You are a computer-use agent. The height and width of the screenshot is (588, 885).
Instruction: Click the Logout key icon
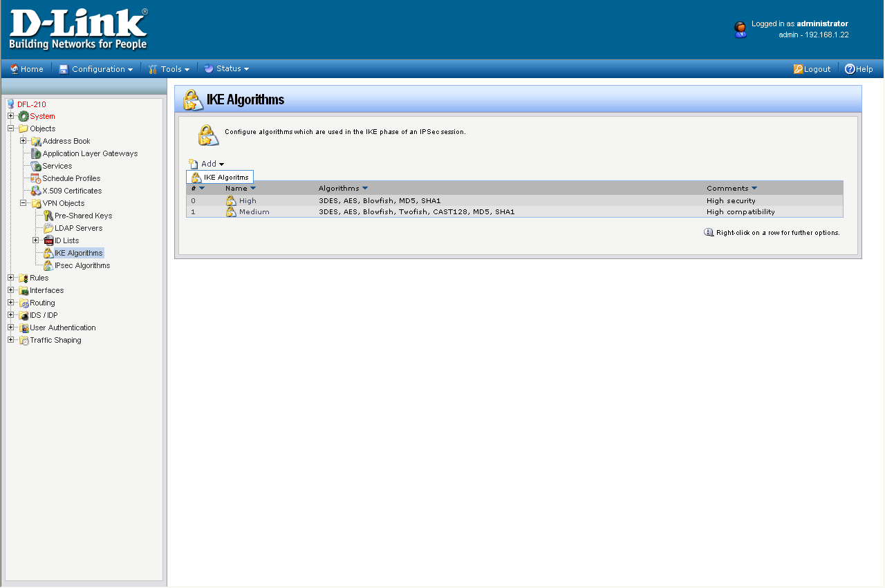(798, 69)
